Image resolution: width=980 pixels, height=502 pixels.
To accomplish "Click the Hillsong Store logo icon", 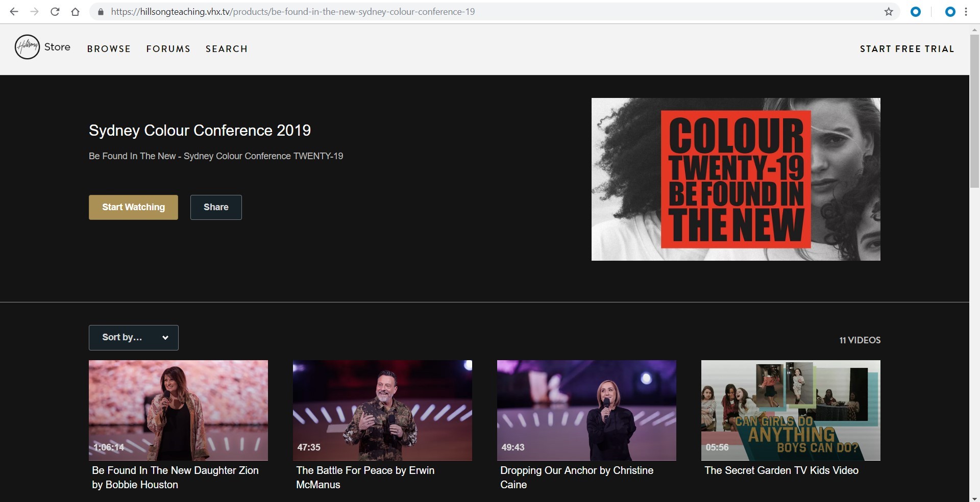I will [27, 47].
